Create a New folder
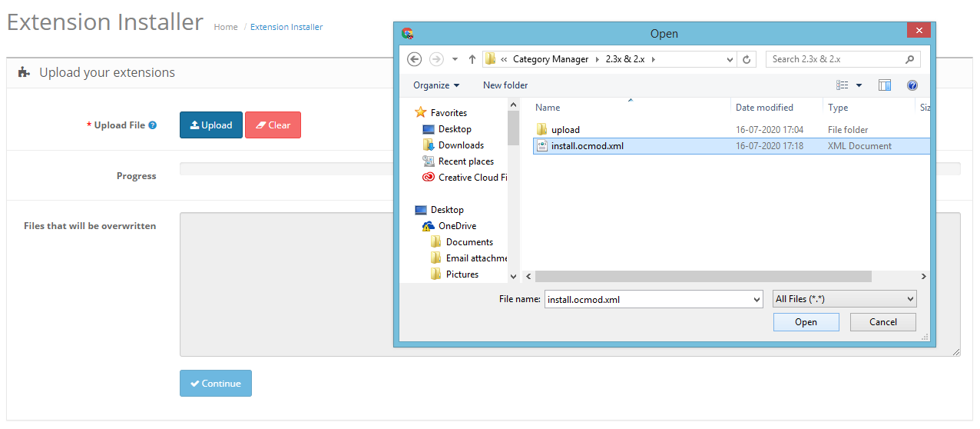Viewport: 980px width, 429px height. (x=505, y=85)
